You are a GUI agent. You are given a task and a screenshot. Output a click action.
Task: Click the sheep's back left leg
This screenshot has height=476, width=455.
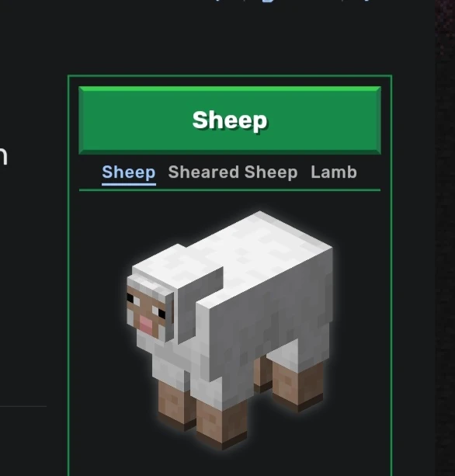tap(262, 374)
